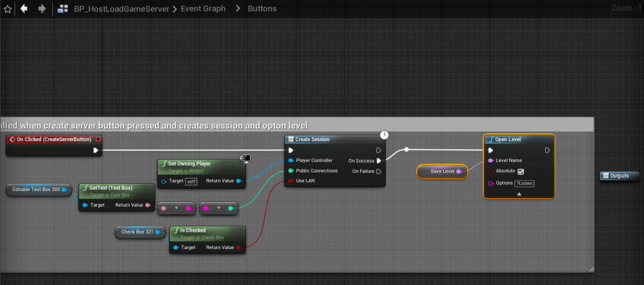The image size is (644, 285).
Task: Click the latent clock icon on Create Session
Action: [x=384, y=134]
